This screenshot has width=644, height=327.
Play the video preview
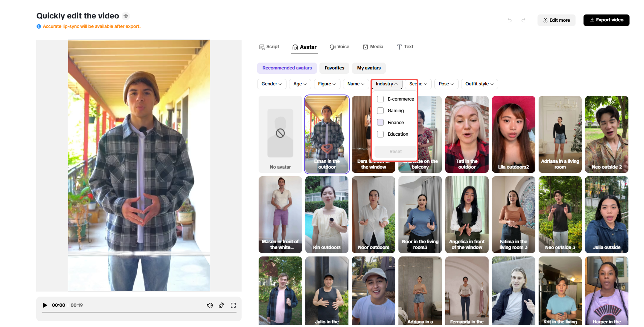tap(45, 305)
